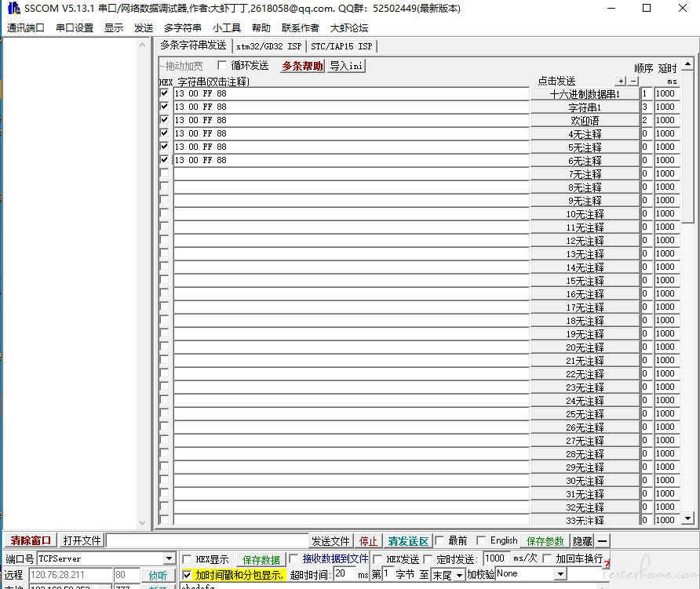Open the 端口号 TCPServer dropdown
The width and height of the screenshot is (700, 589).
coord(169,558)
